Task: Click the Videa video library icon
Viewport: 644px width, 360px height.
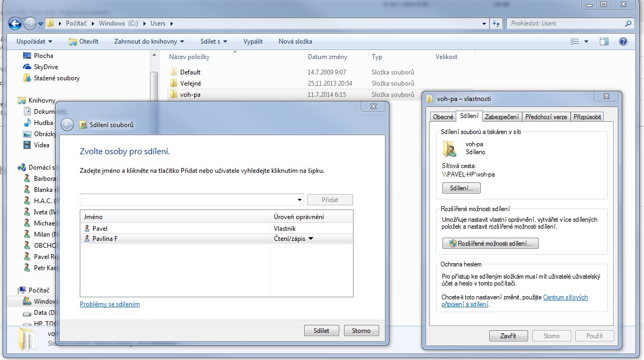Action: click(27, 145)
